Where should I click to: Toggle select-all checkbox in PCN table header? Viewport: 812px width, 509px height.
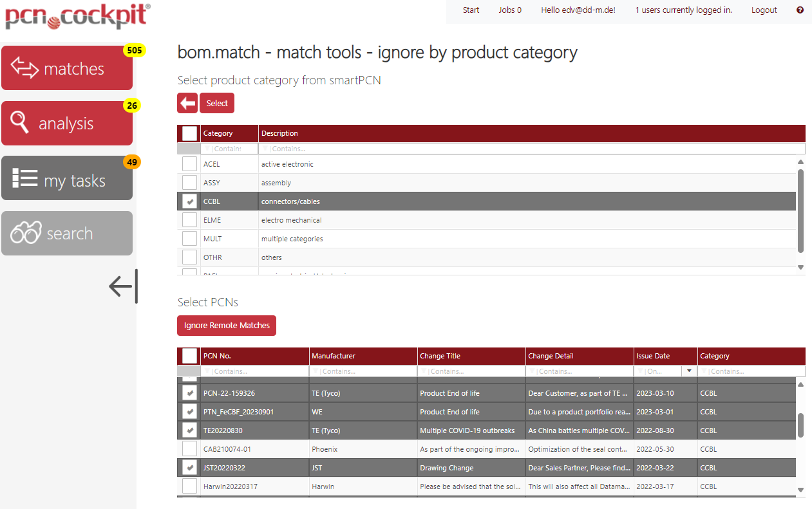click(189, 356)
